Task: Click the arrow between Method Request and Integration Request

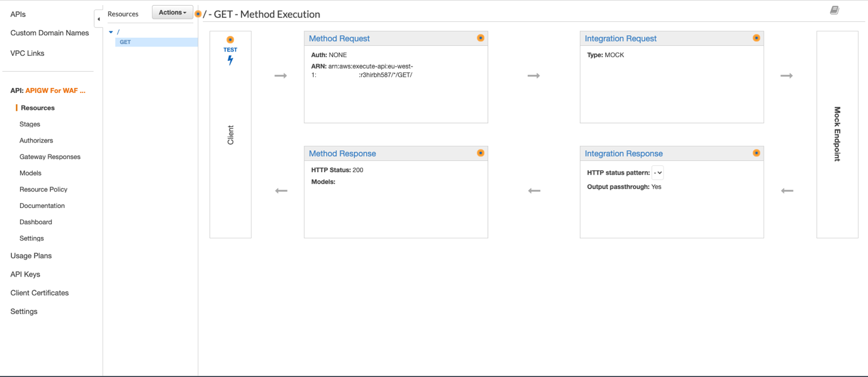Action: tap(533, 75)
